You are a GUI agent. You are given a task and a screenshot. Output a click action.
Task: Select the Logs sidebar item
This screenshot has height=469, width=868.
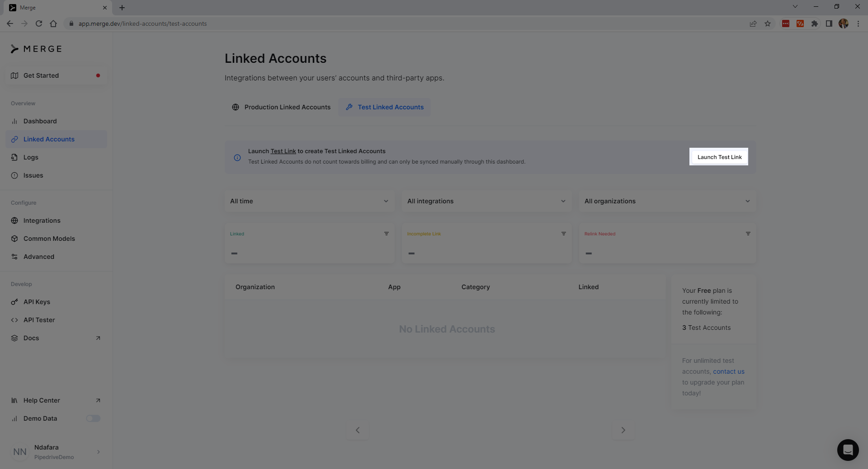point(31,157)
